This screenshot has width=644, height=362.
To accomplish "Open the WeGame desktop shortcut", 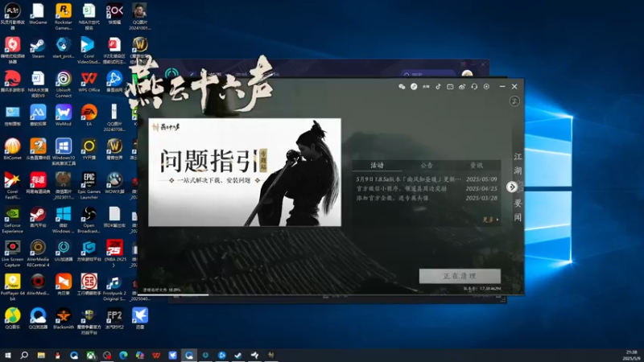I will point(38,14).
